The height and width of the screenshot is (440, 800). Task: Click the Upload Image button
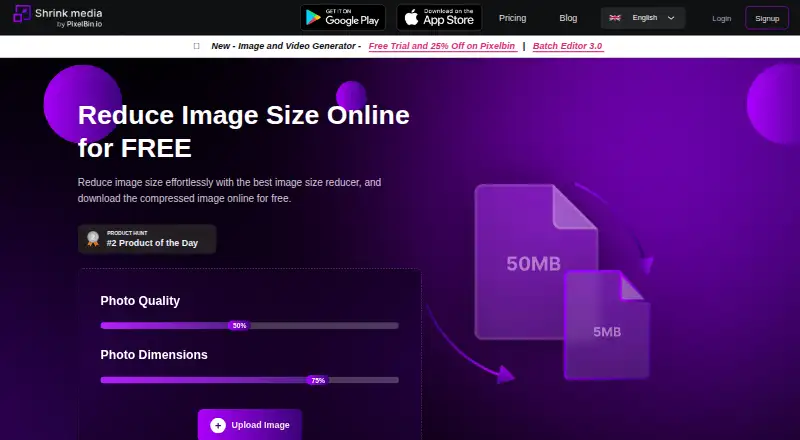click(x=250, y=425)
